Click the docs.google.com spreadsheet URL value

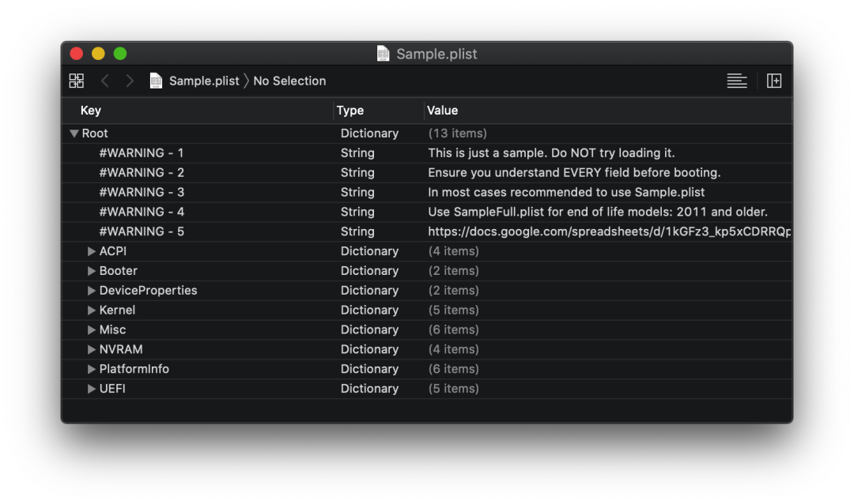pyautogui.click(x=610, y=231)
